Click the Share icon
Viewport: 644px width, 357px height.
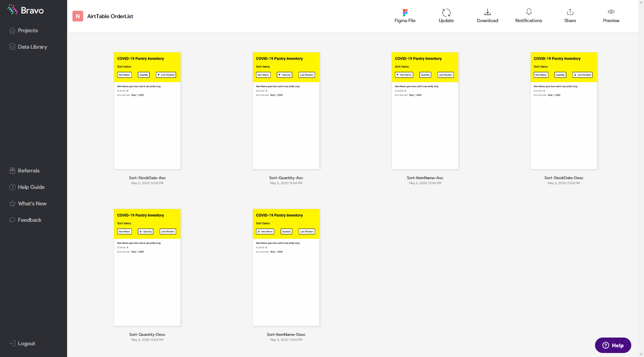(x=570, y=12)
